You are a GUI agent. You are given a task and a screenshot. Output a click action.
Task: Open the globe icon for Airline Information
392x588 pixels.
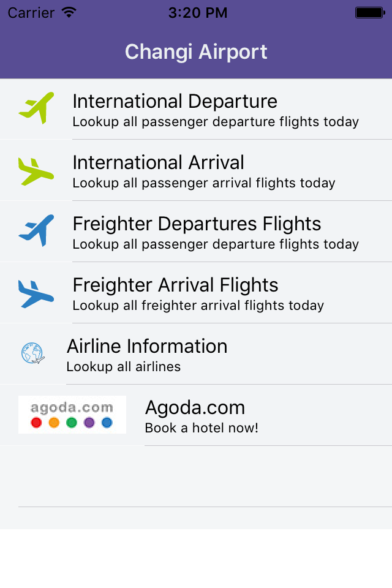tap(32, 353)
